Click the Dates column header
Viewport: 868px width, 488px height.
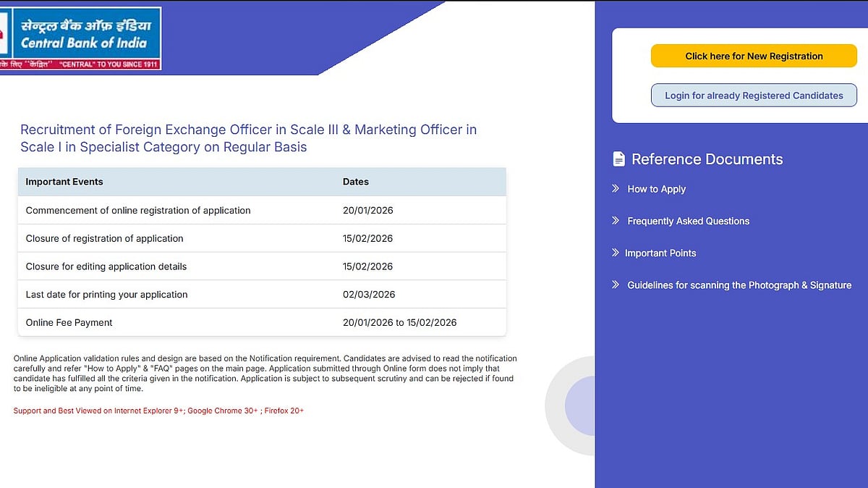click(x=356, y=182)
